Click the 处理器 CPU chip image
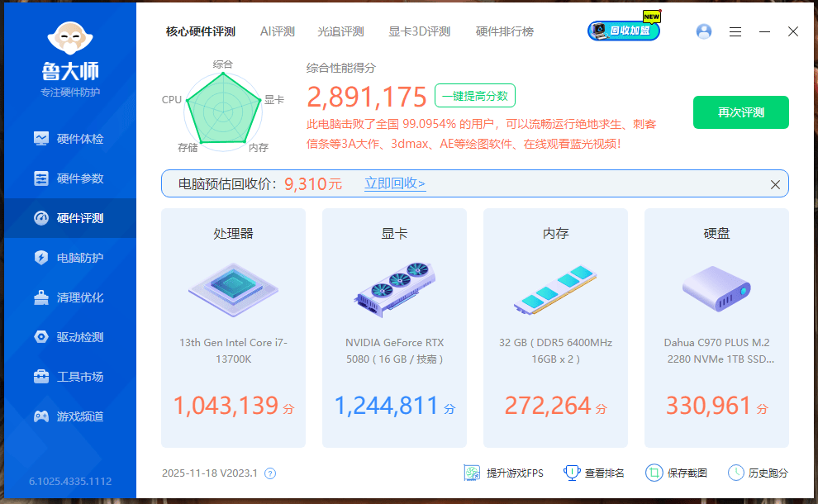 (233, 289)
